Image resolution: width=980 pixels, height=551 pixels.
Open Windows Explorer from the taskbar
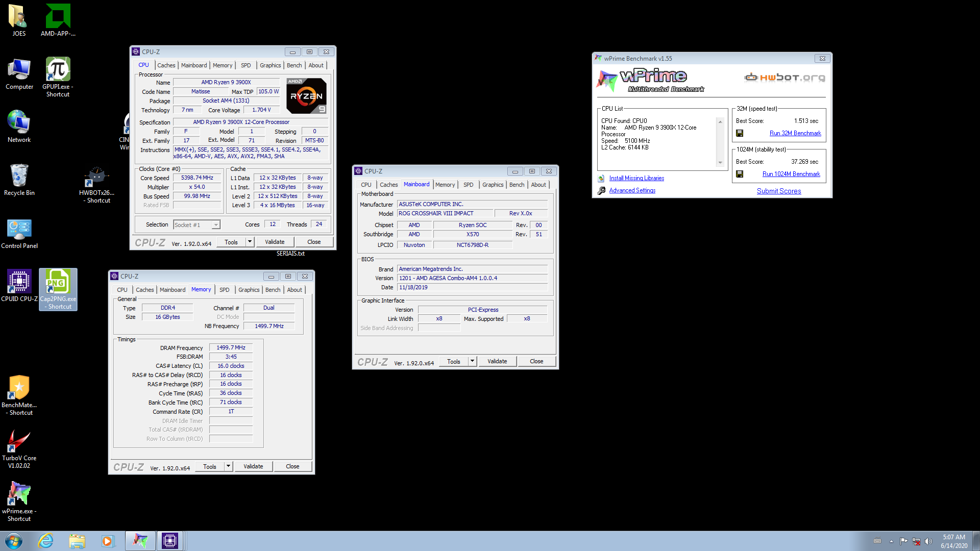pos(77,541)
